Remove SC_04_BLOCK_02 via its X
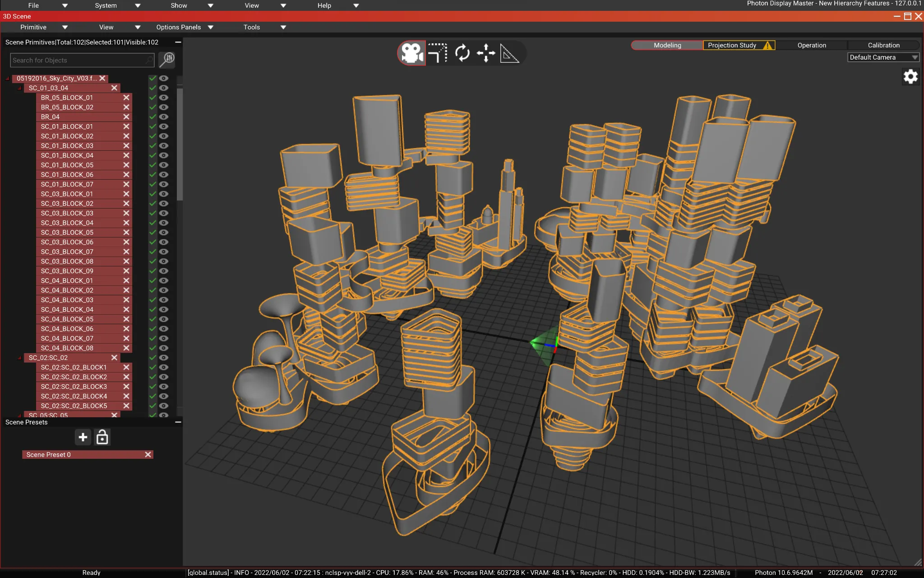The height and width of the screenshot is (578, 924). (126, 290)
